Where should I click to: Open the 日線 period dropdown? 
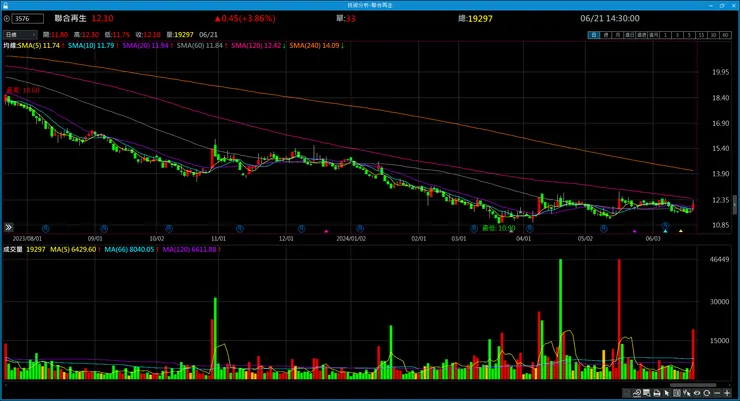[x=20, y=35]
